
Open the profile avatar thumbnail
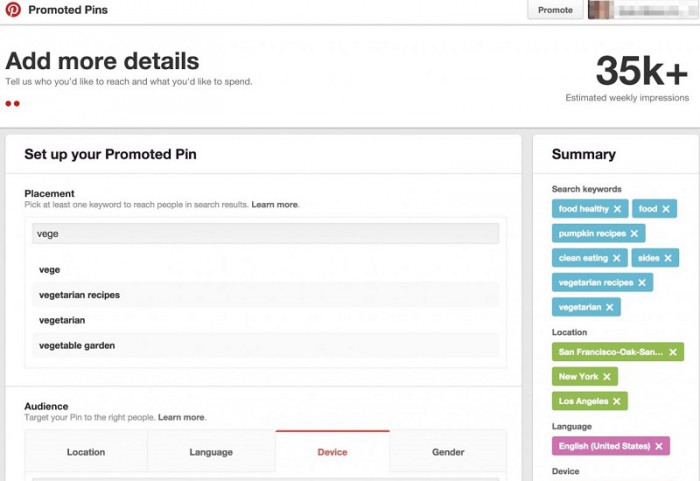coord(600,10)
